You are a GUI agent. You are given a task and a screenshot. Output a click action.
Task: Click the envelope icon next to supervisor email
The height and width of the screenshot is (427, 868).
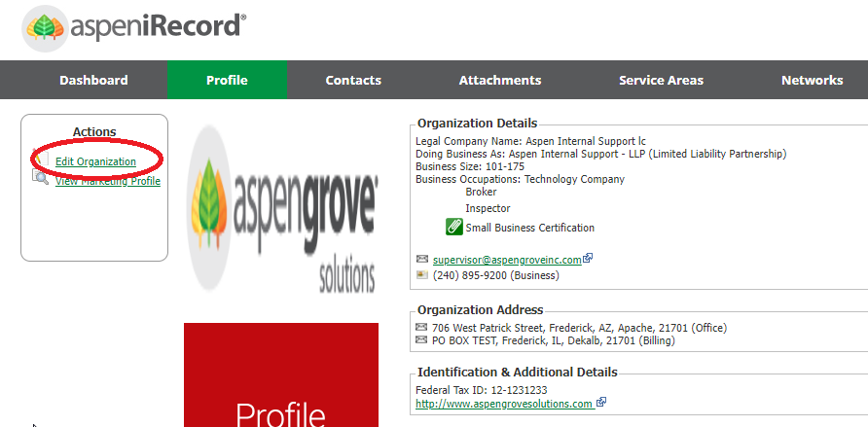pos(421,259)
